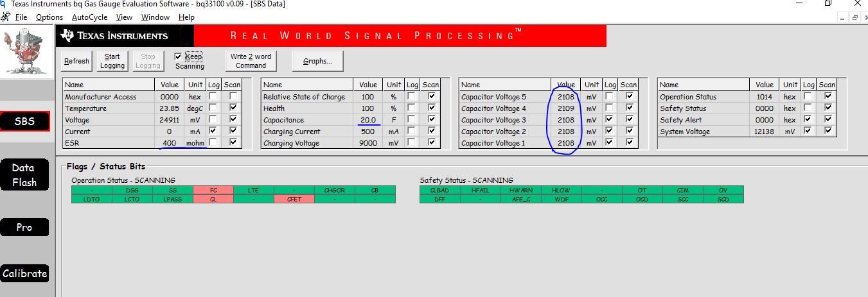Toggle Scan checkbox for Temperature
Screen dimensions: 868x297
233,108
